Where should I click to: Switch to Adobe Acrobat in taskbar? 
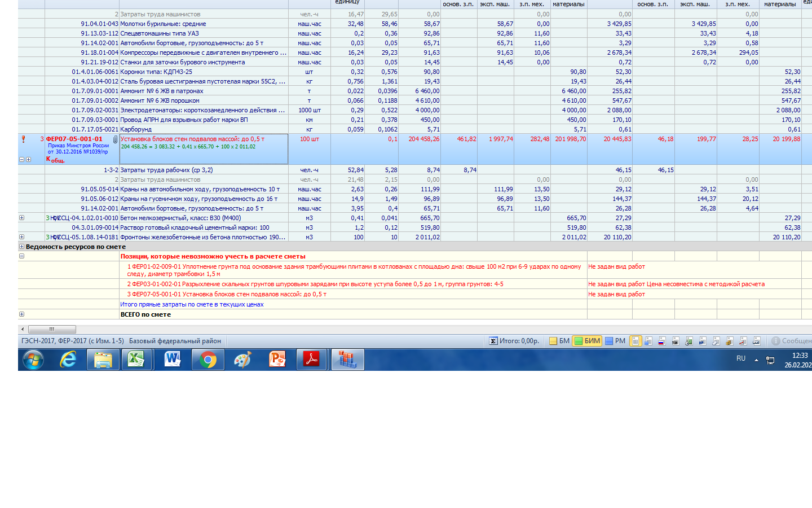[x=312, y=360]
